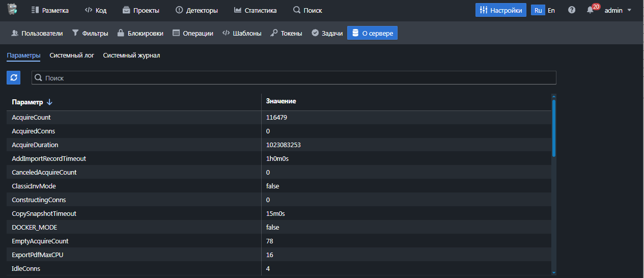Image resolution: width=644 pixels, height=278 pixels.
Task: Switch to Системный лог tab
Action: click(72, 55)
